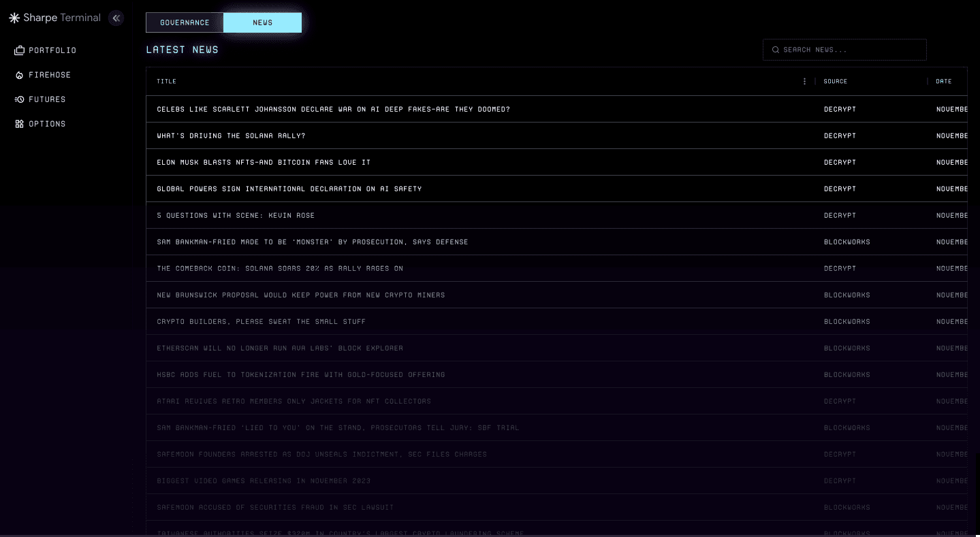Select the News tab
980x537 pixels.
tap(262, 22)
